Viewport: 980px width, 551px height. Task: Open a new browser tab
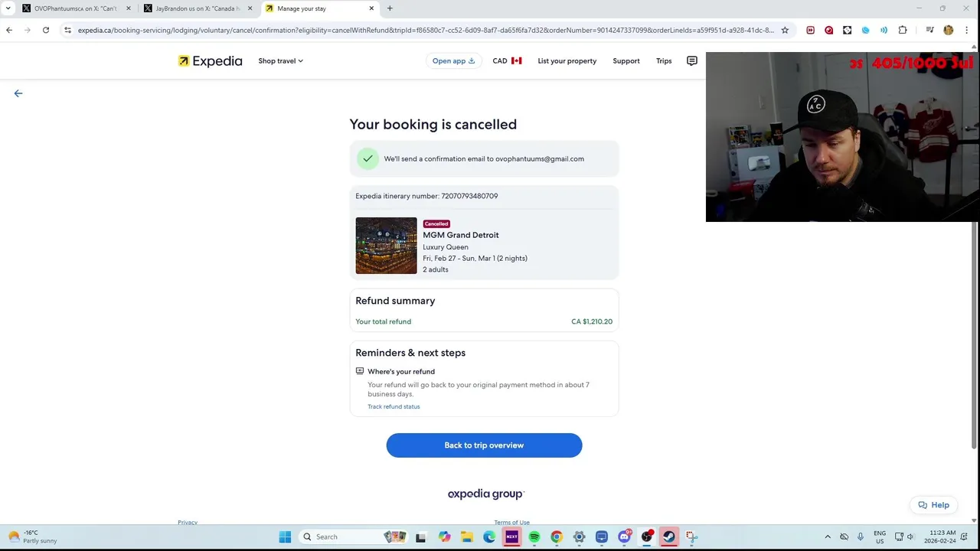(x=390, y=8)
